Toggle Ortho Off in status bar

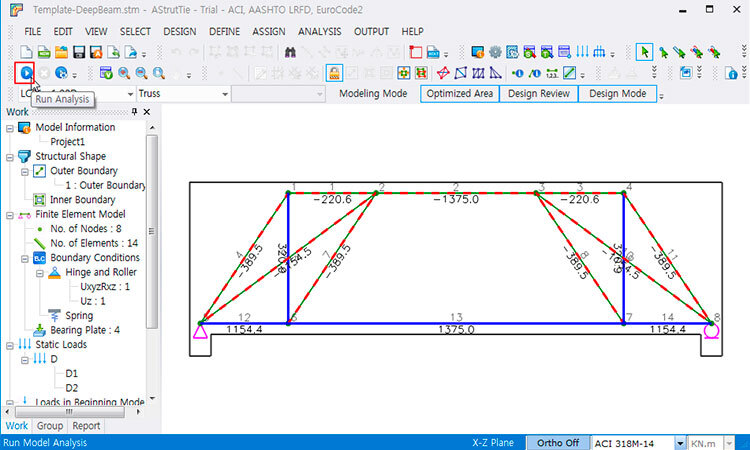point(558,441)
